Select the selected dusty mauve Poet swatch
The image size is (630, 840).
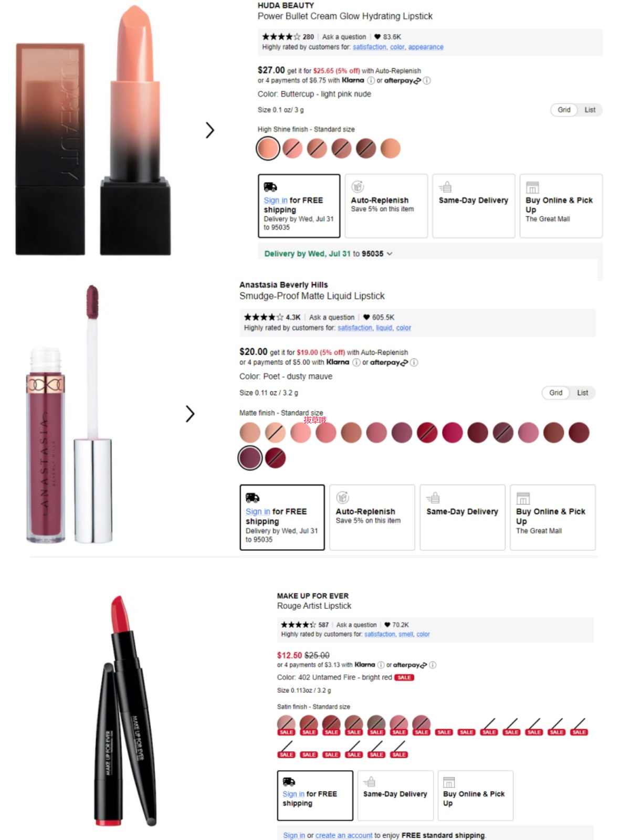click(250, 458)
